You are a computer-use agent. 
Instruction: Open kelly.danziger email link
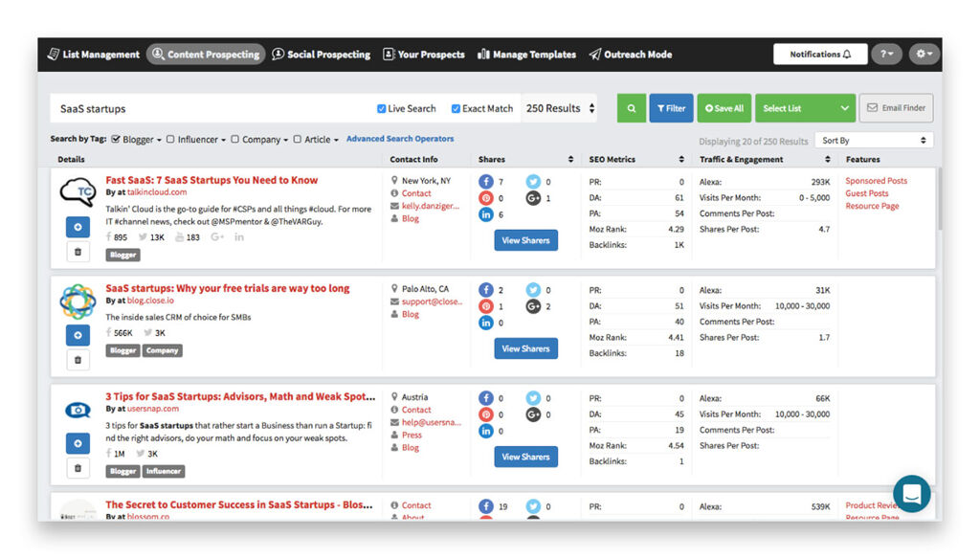click(430, 206)
